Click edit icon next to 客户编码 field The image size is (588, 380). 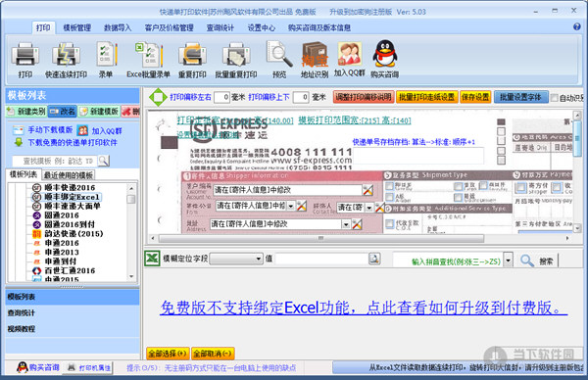click(x=367, y=190)
